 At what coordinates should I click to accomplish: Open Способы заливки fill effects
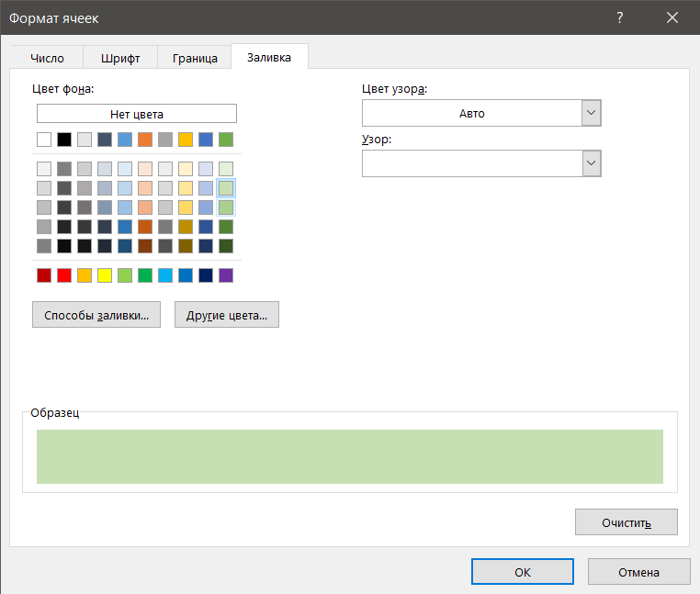(x=96, y=315)
